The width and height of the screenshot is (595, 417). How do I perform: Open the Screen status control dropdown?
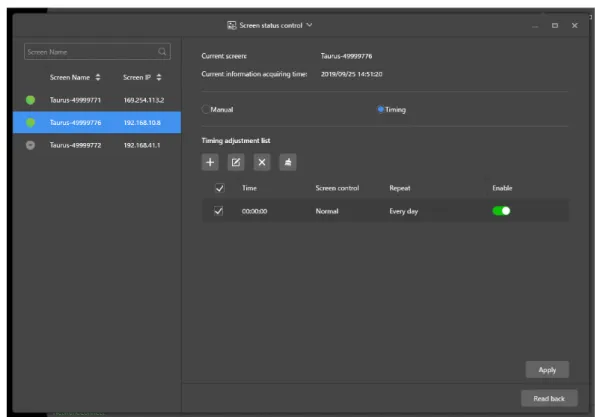click(x=309, y=25)
